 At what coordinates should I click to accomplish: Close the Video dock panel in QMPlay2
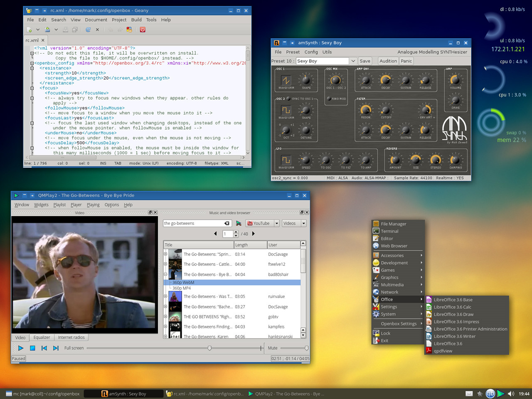pyautogui.click(x=155, y=212)
